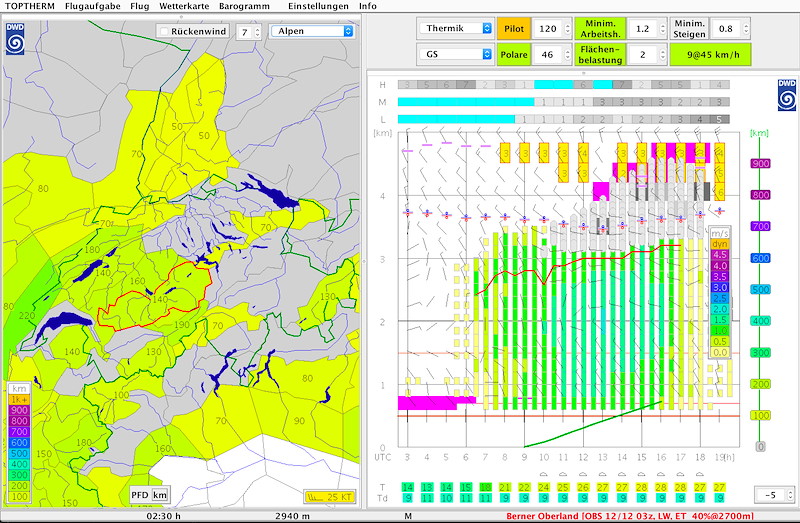Click the Flächenbelastung button

tap(600, 55)
